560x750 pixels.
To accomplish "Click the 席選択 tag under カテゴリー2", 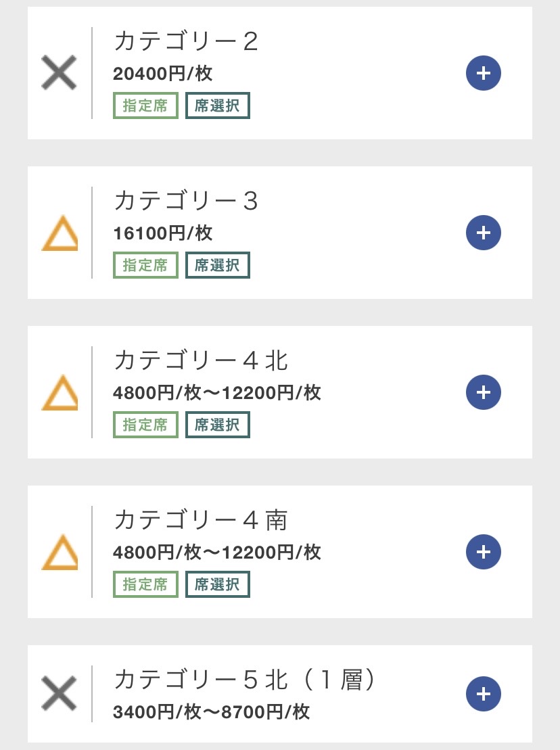I will point(218,106).
